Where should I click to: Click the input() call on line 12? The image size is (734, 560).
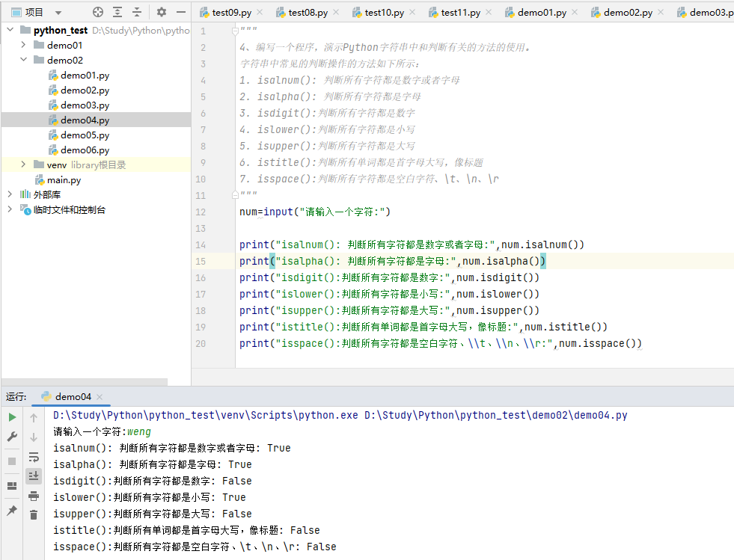327,212
